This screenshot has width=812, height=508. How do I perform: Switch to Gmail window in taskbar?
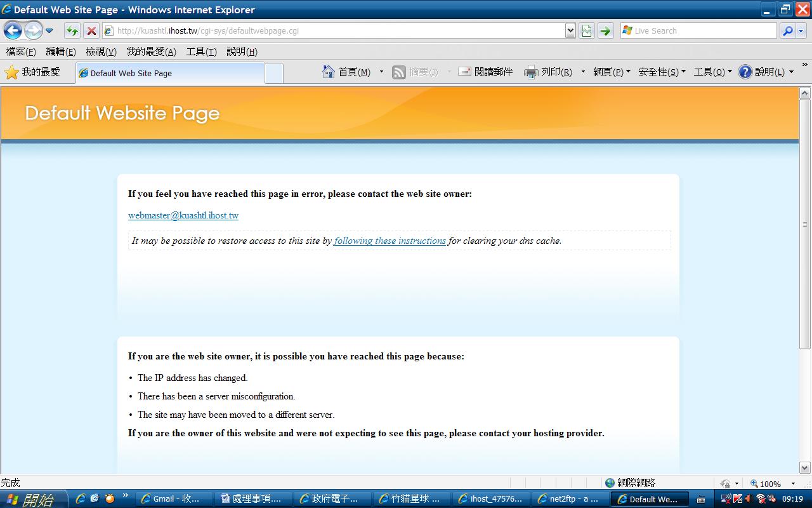(170, 499)
